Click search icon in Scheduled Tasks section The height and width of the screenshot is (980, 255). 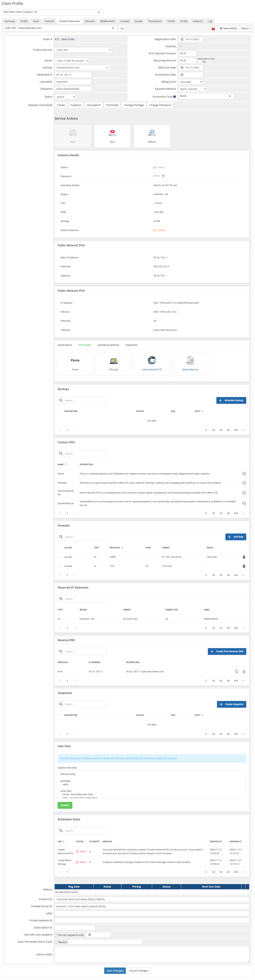[x=61, y=830]
